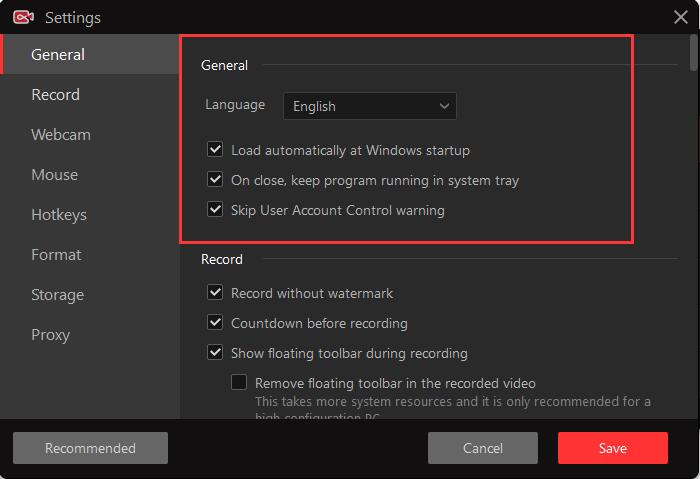Viewport: 700px width, 479px height.
Task: Click the 'This takes more system resources' note
Action: tap(453, 408)
